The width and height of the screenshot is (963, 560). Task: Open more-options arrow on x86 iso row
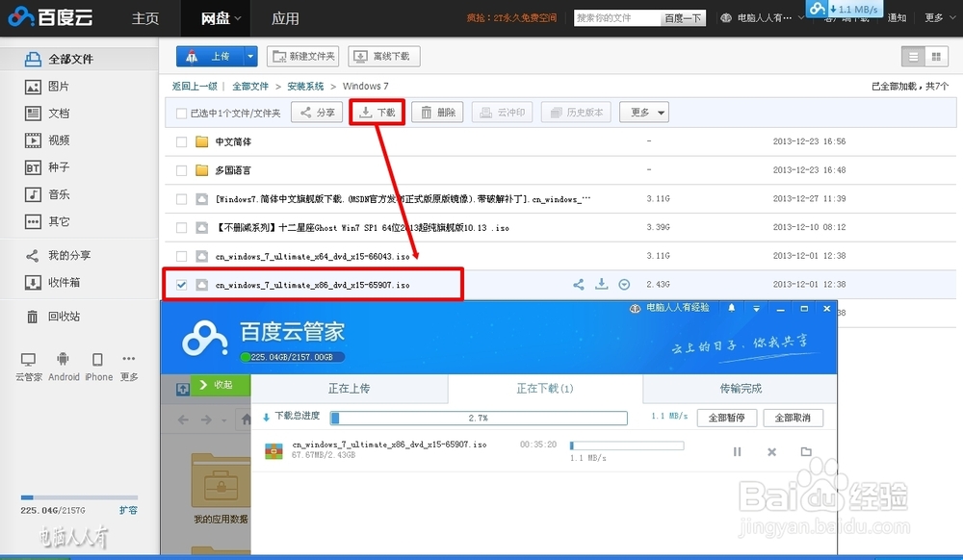point(624,285)
